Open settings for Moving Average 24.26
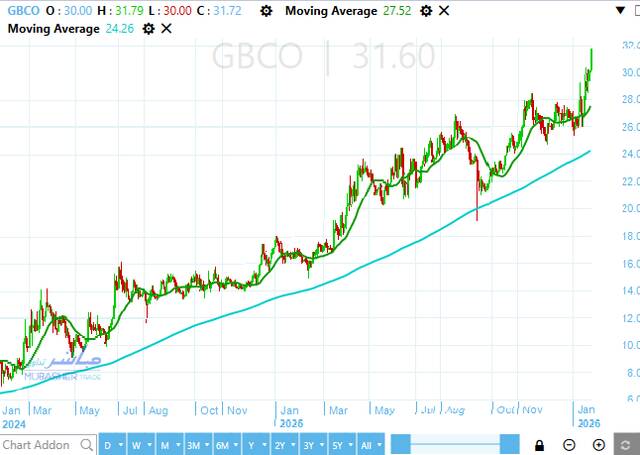 (148, 28)
